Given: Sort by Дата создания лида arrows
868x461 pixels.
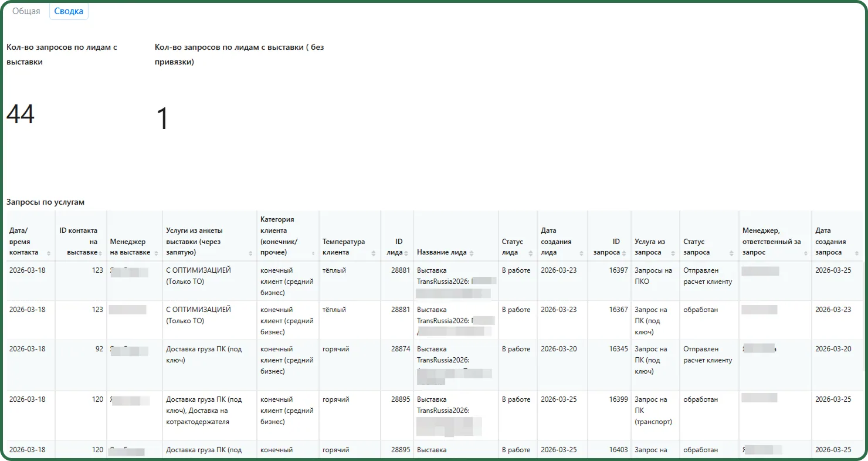Looking at the screenshot, I should coord(581,253).
